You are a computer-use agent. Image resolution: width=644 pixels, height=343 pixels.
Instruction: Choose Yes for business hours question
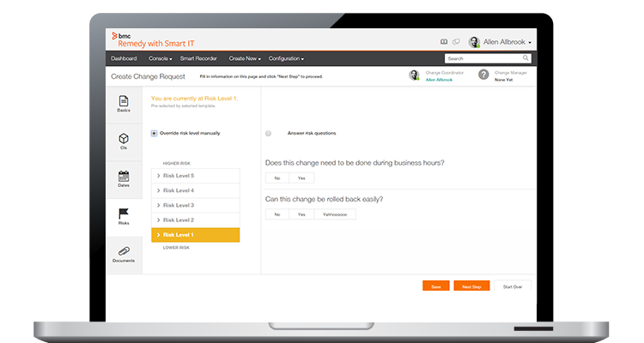pos(301,178)
